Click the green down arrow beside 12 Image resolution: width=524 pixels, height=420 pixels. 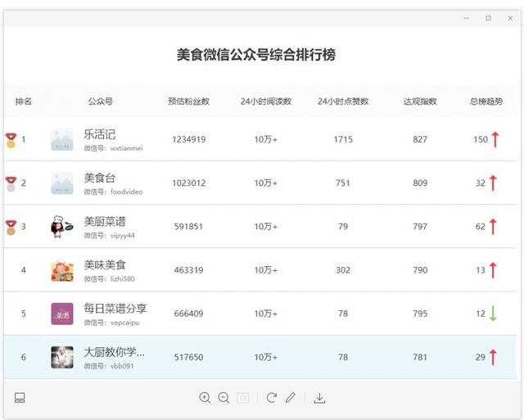pos(493,313)
